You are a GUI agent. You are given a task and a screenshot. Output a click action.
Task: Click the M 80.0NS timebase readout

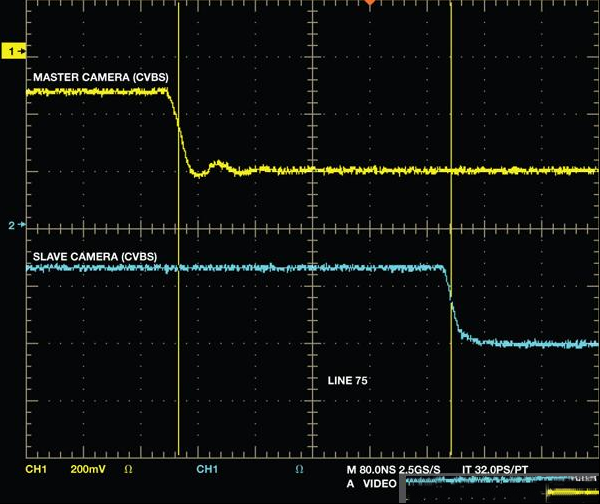coord(371,470)
